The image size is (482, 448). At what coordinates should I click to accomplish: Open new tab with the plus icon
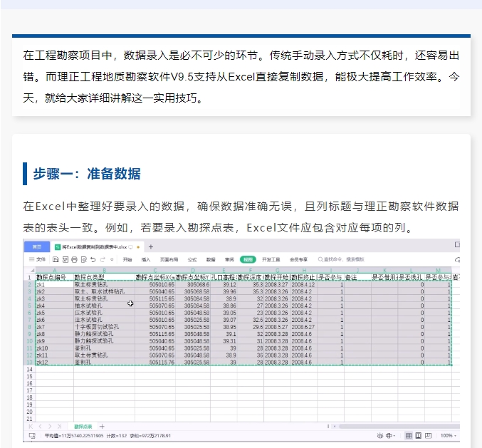(150, 246)
